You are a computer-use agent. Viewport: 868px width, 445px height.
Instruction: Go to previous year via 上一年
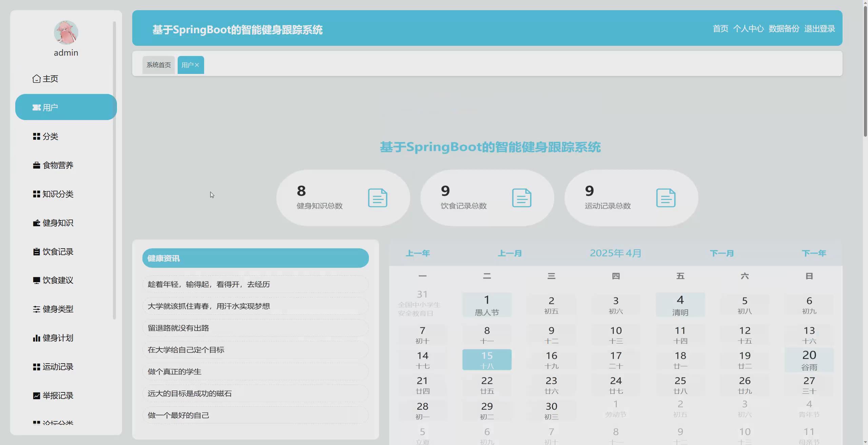[x=418, y=253]
